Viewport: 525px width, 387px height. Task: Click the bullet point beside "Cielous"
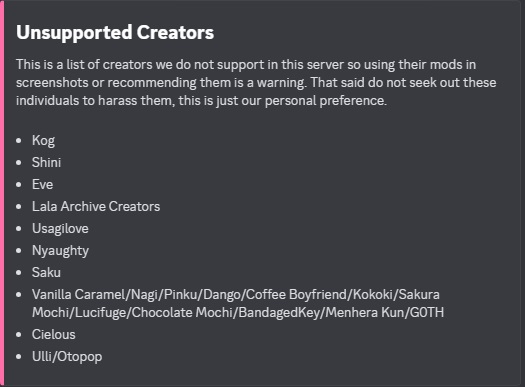[19, 335]
